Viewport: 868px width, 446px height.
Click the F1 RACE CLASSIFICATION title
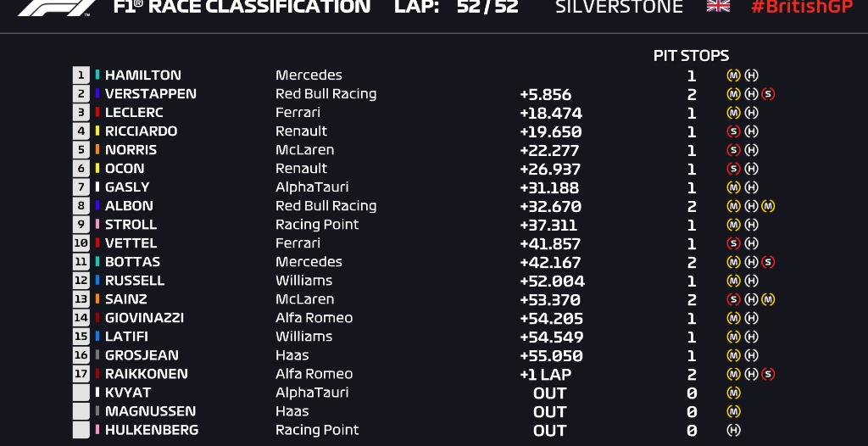point(242,7)
